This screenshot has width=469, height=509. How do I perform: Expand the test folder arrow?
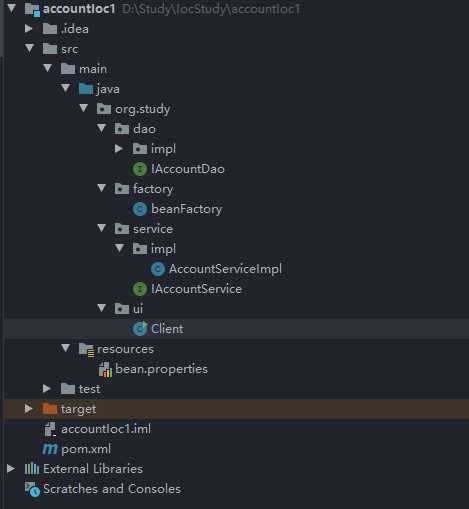[x=47, y=389]
